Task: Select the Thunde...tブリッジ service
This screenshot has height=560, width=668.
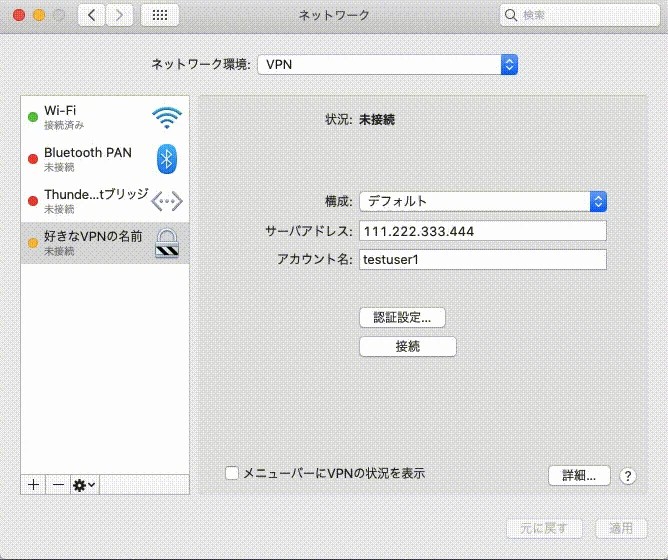Action: [x=105, y=201]
